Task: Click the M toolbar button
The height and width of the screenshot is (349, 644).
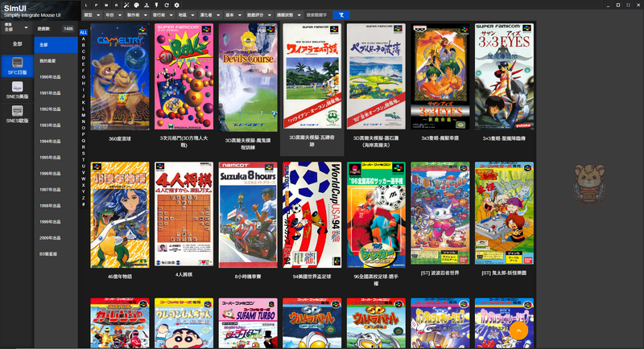Action: 106,5
